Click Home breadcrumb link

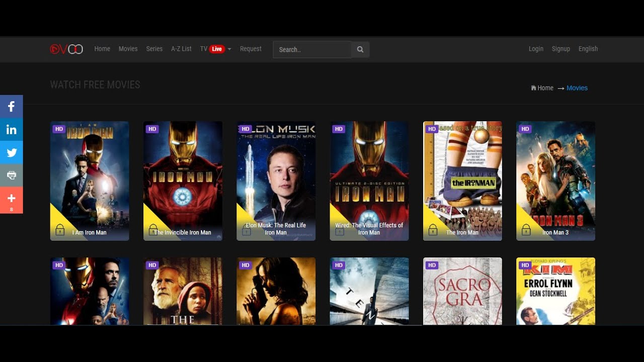pyautogui.click(x=545, y=88)
